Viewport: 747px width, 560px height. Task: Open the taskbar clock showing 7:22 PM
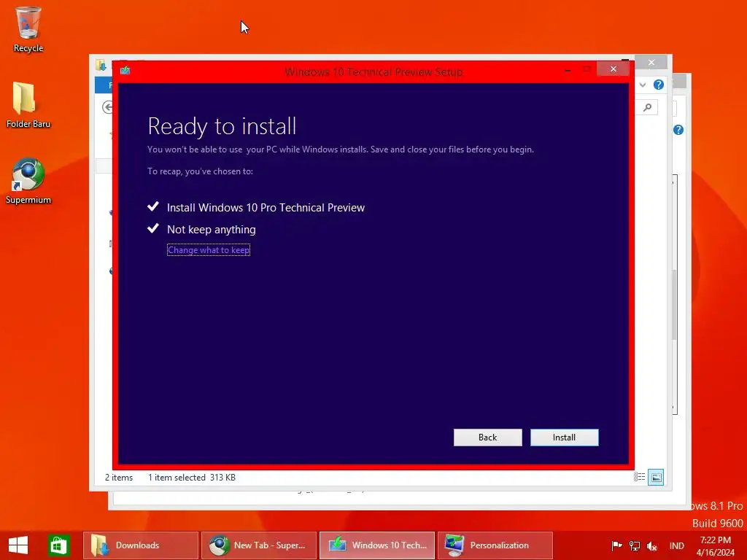[715, 545]
